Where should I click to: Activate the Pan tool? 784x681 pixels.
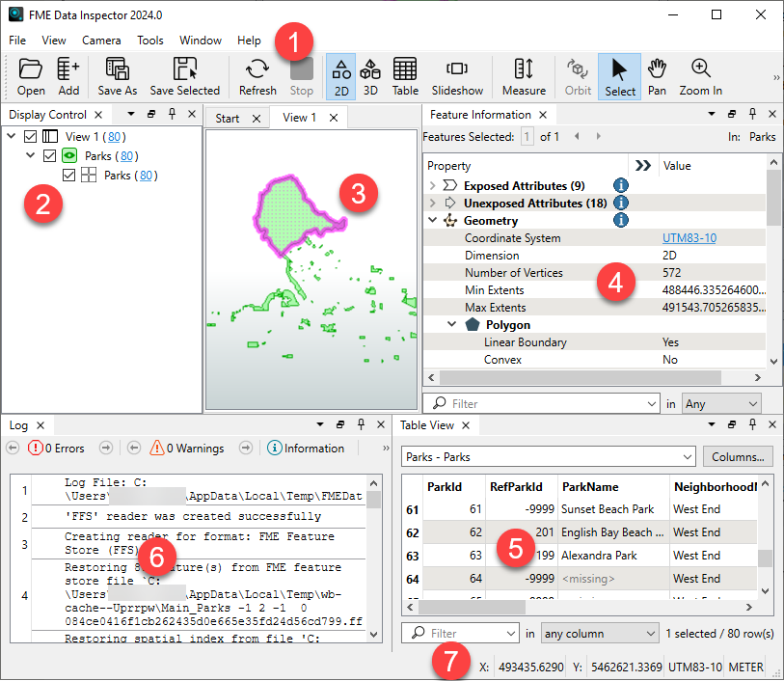(x=657, y=76)
